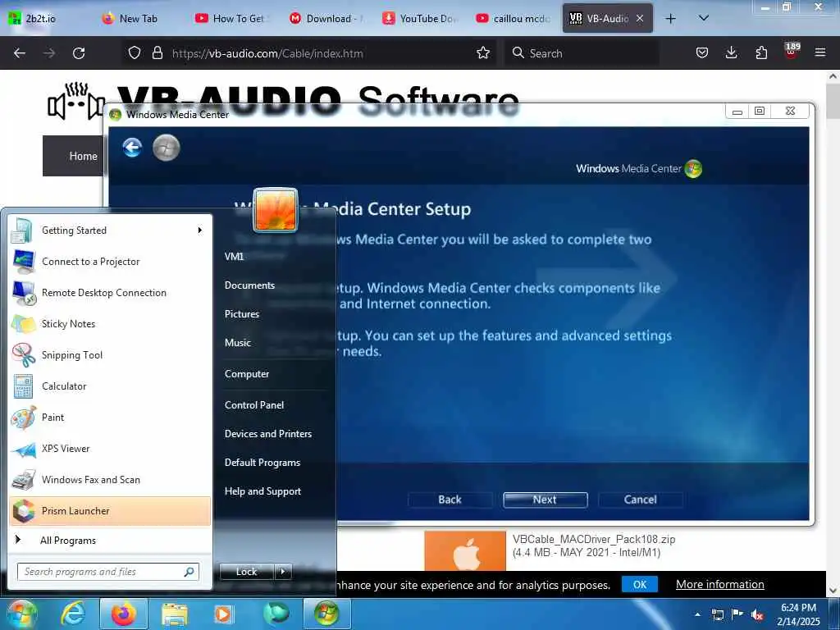Bookmark this page with star
Screen dimensions: 840x630
[483, 52]
